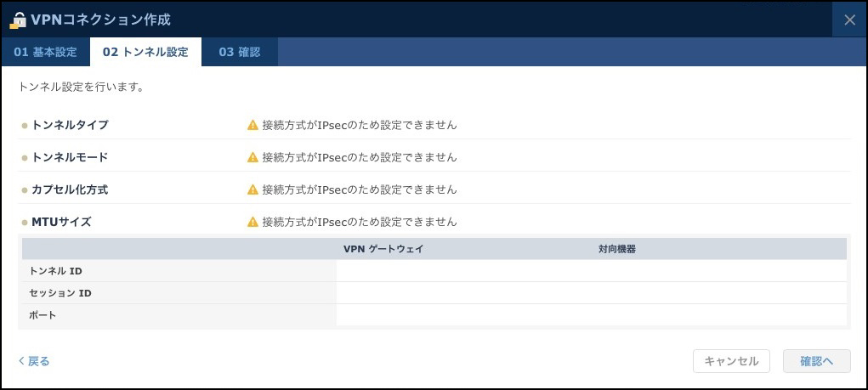Click the warning icon beside トンネルタイプ
The image size is (868, 390).
252,125
